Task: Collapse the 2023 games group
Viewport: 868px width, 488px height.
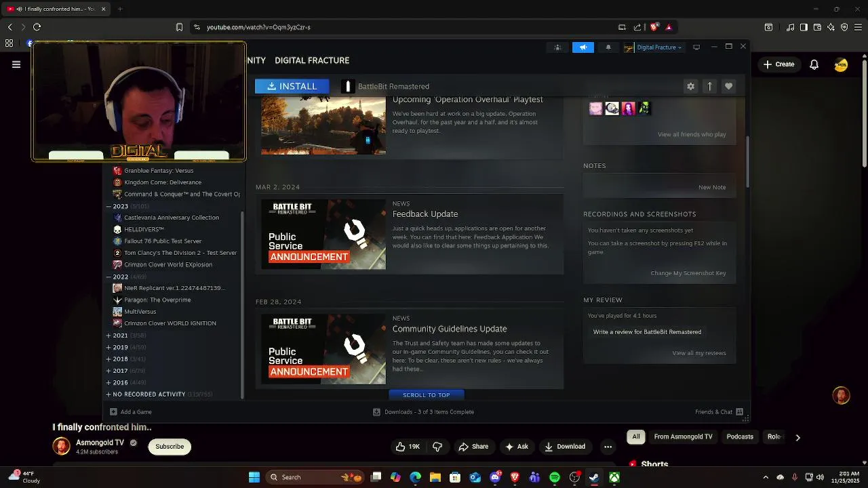Action: [x=108, y=206]
